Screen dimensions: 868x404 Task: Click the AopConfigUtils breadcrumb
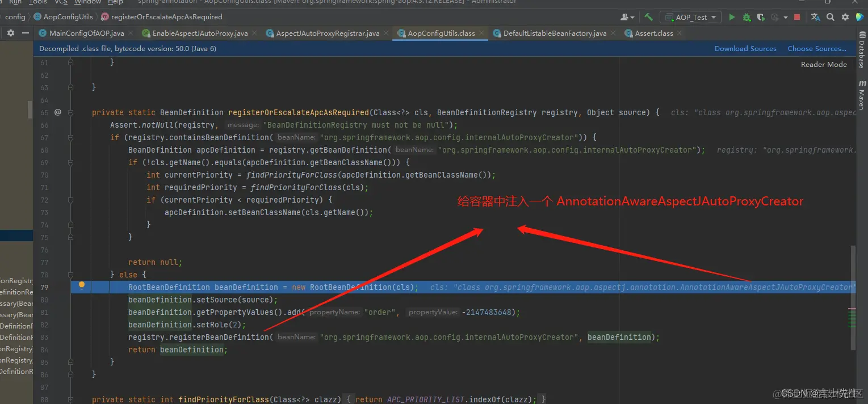(x=63, y=17)
